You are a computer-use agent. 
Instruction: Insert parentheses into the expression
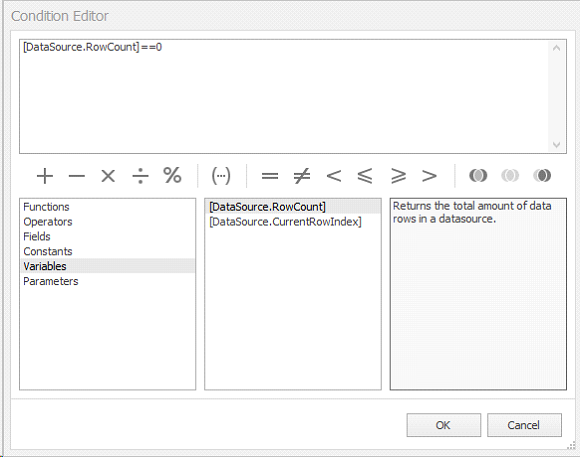click(x=221, y=176)
